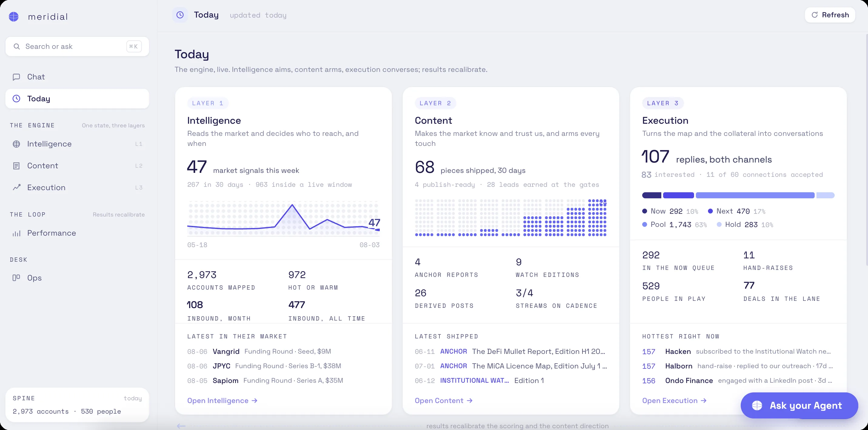Click the 11 hand-raises stat

tap(768, 261)
